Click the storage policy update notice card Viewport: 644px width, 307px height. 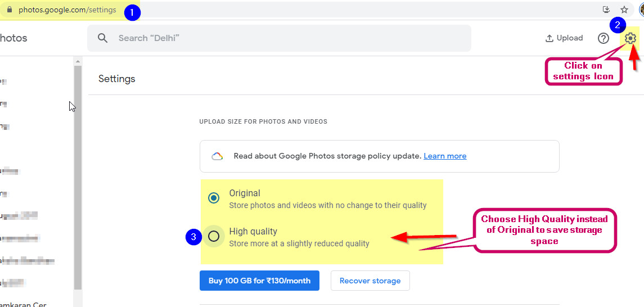(x=380, y=156)
